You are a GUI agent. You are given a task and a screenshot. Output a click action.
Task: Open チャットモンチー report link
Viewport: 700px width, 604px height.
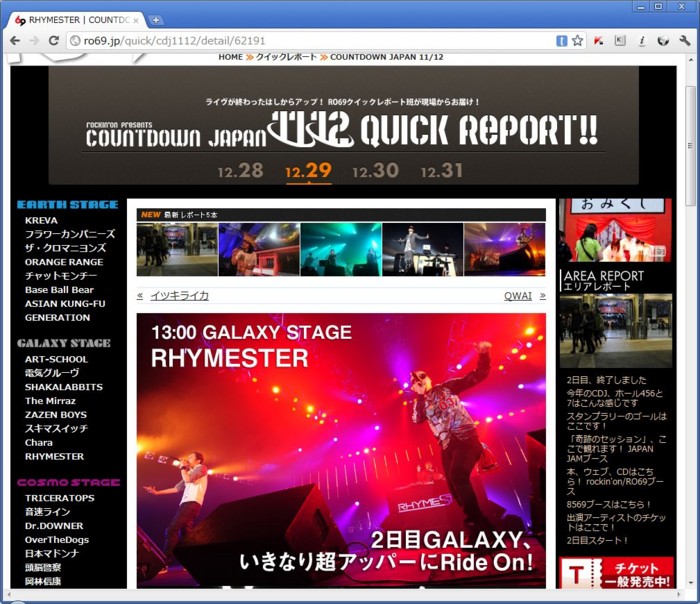[61, 276]
